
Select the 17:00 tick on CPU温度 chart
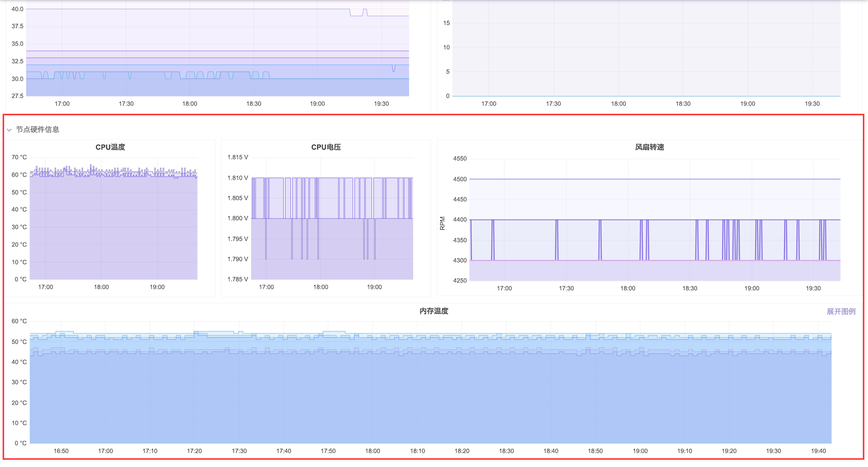coord(45,287)
